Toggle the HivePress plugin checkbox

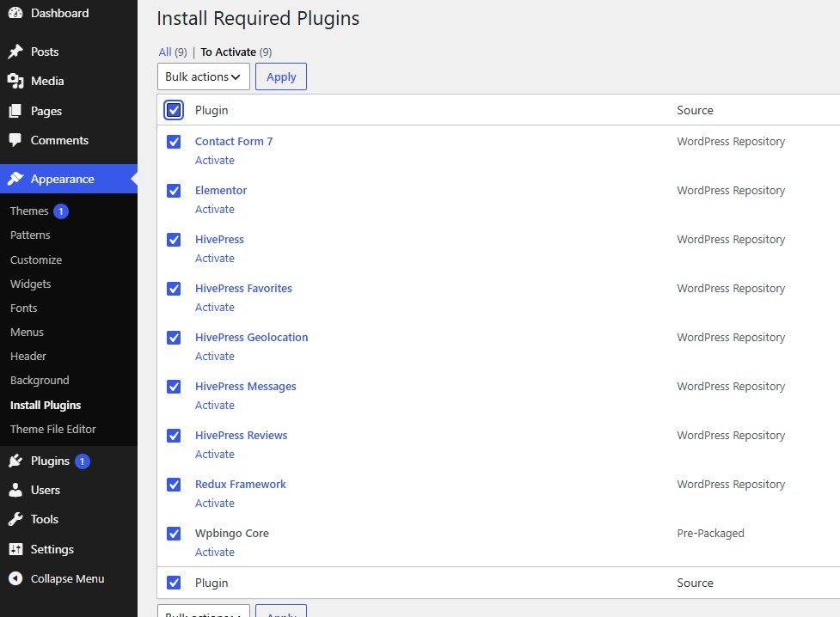click(x=174, y=240)
